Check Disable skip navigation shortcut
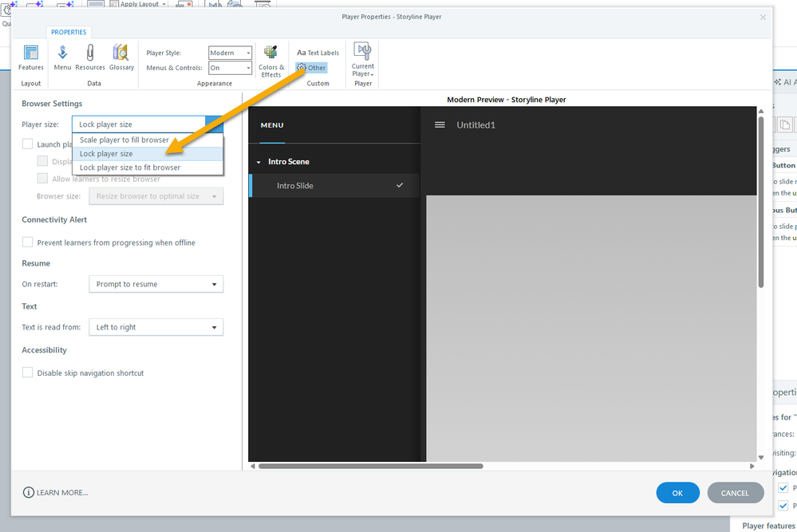 coord(28,372)
